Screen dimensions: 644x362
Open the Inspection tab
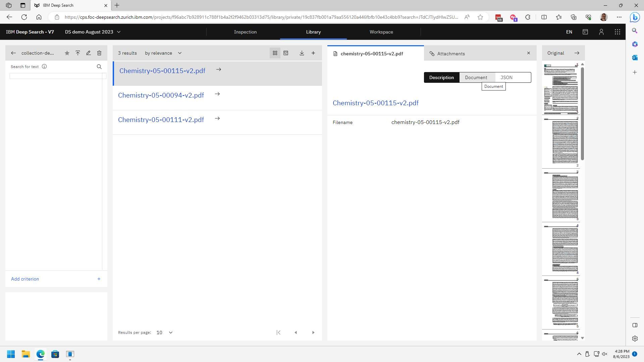[x=245, y=32]
